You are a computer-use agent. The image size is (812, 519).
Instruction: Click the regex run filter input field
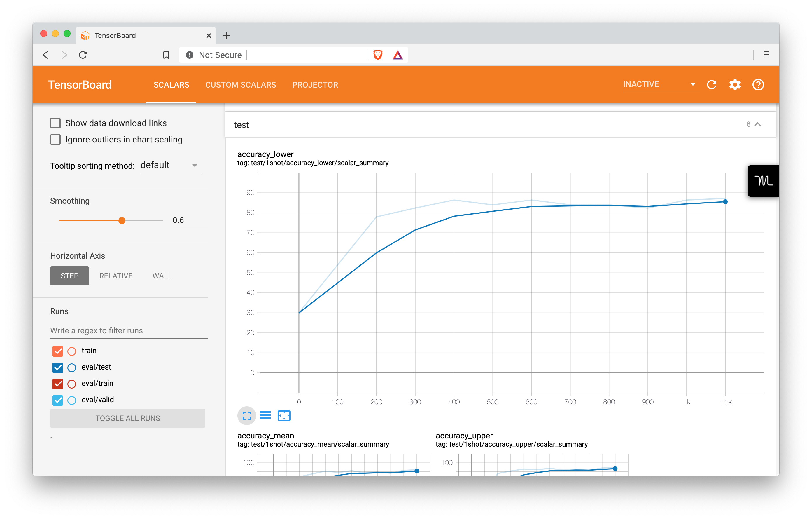[128, 330]
